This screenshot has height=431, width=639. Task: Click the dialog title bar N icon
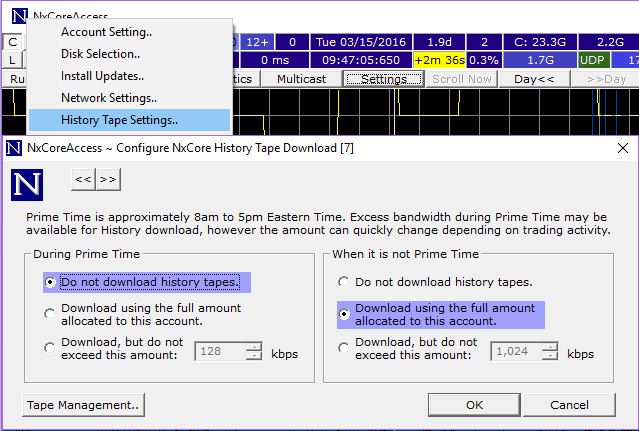pyautogui.click(x=14, y=148)
